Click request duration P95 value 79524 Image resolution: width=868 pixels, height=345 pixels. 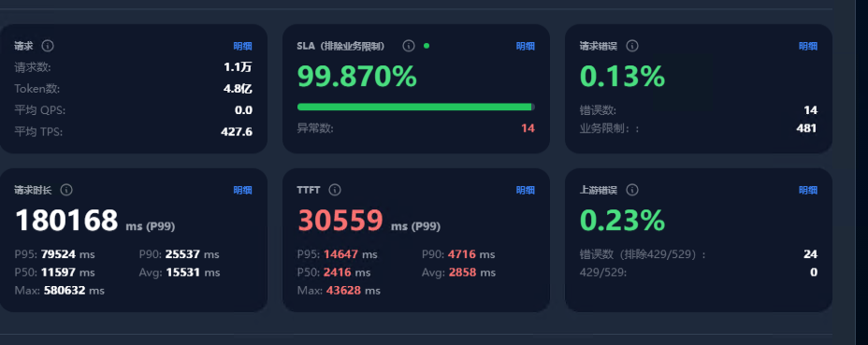[x=58, y=254]
